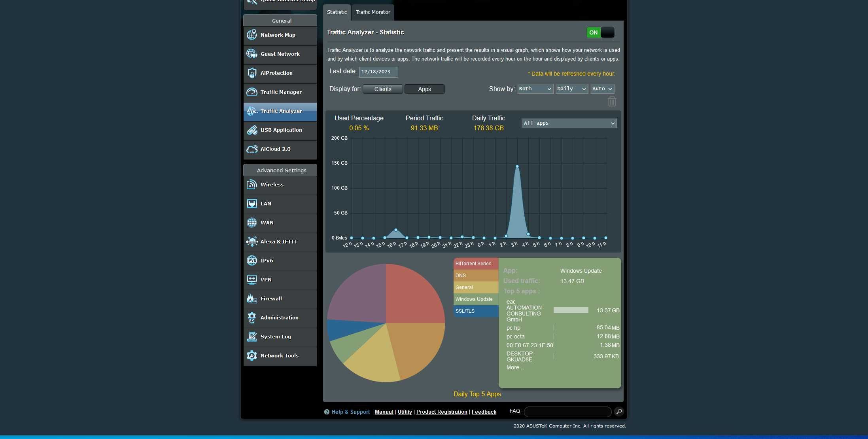868x439 pixels.
Task: Click the Traffic Manager gauge icon
Action: tap(252, 92)
